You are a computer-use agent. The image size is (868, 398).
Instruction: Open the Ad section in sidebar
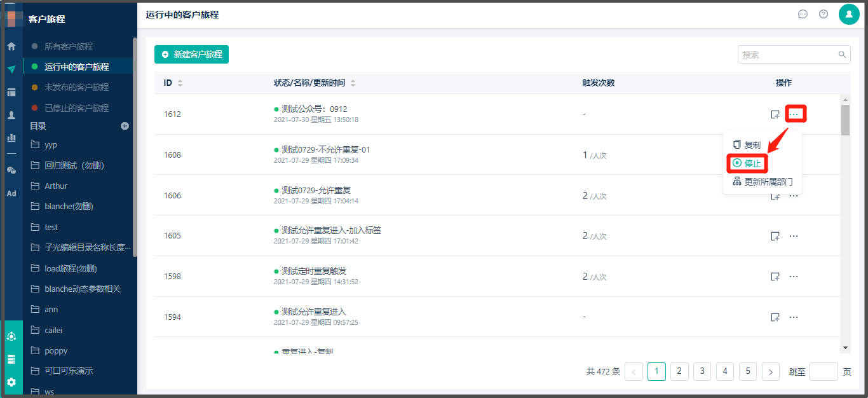coord(11,193)
